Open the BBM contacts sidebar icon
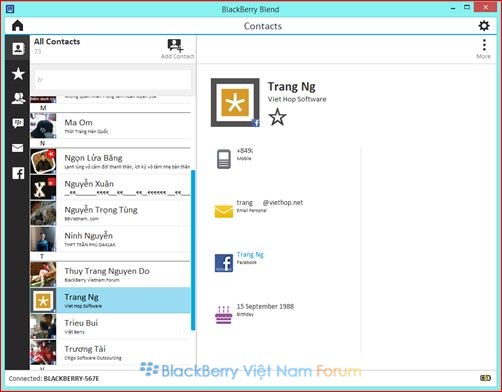This screenshot has height=392, width=502. click(x=18, y=123)
